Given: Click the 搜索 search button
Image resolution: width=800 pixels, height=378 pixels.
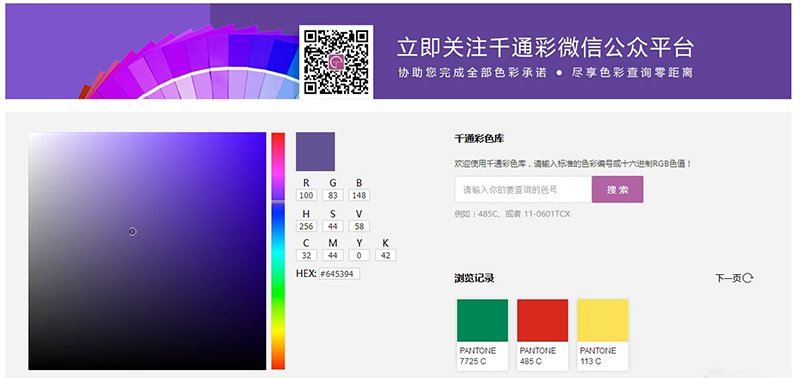Looking at the screenshot, I should tap(617, 190).
